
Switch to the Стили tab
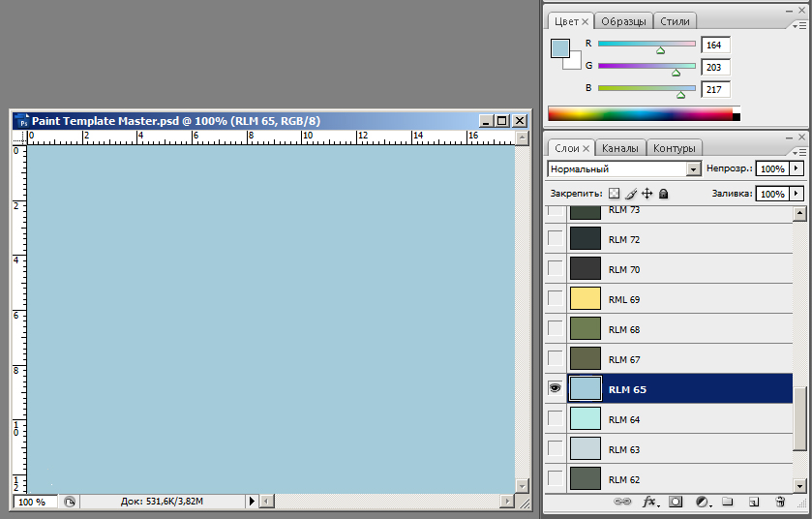coord(675,21)
